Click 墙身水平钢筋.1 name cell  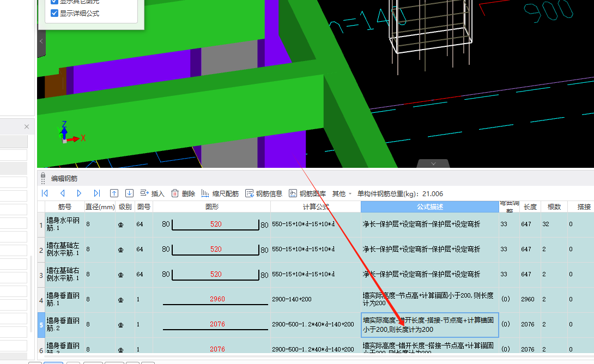click(x=65, y=225)
